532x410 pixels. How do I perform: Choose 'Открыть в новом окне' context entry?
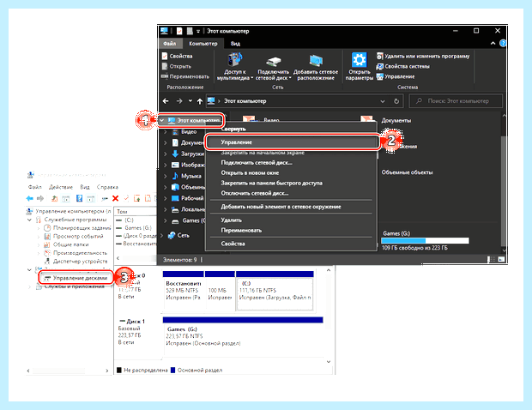250,173
